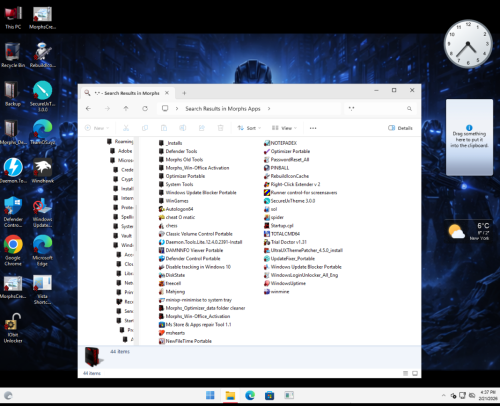The width and height of the screenshot is (500, 406).
Task: Select Roaming folder in navigation tree
Action: (x=120, y=142)
